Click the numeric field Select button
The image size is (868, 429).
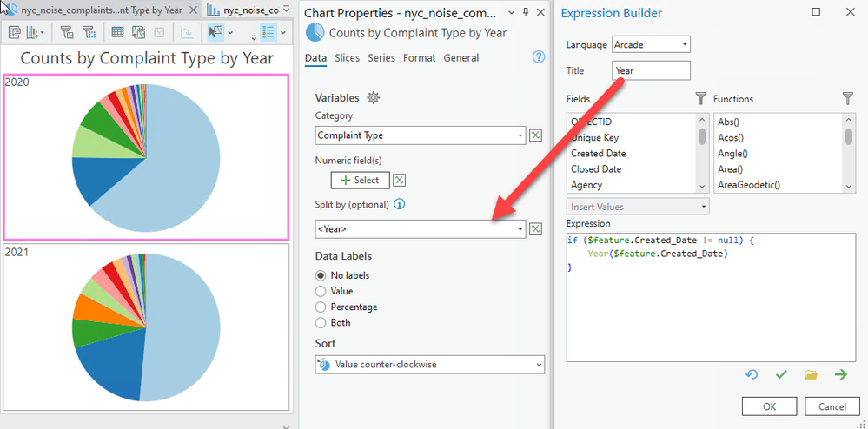[x=360, y=180]
